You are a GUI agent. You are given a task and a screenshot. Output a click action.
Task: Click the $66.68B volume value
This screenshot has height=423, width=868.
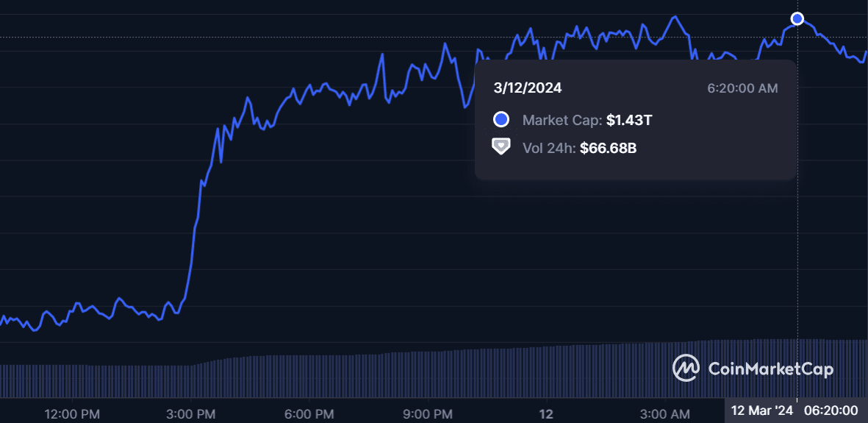click(x=608, y=148)
